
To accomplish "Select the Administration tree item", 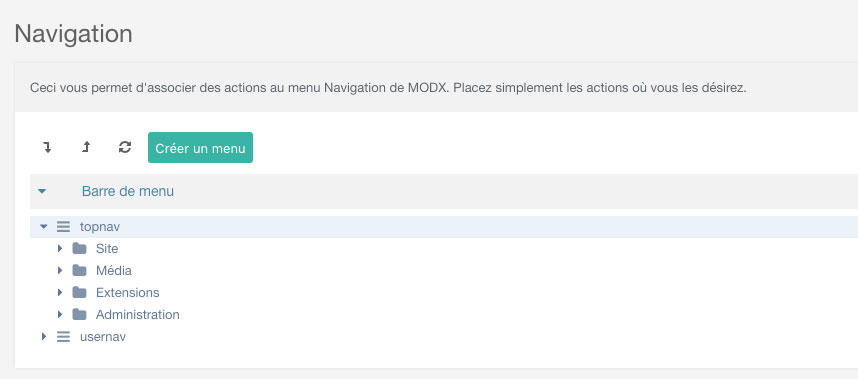I will point(137,315).
